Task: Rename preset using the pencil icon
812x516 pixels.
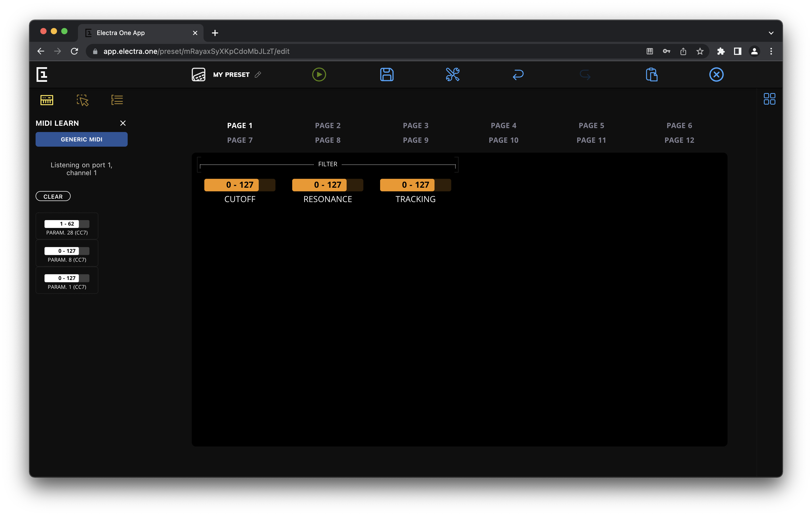Action: coord(258,75)
